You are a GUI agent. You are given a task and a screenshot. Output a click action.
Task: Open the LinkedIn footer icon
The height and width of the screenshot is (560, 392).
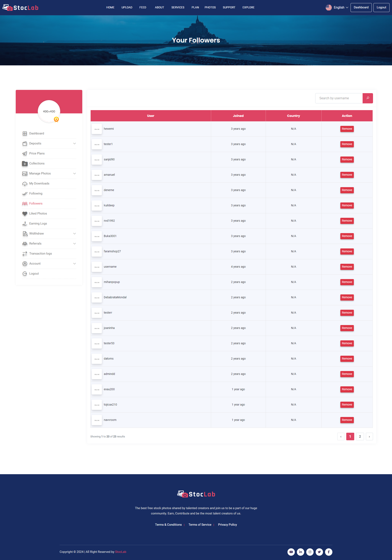point(300,552)
